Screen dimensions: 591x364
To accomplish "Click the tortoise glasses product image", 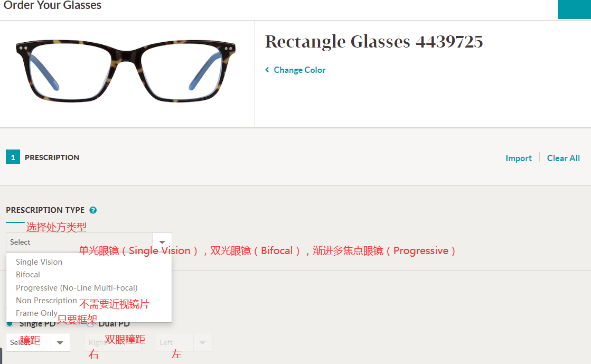I will (x=126, y=71).
